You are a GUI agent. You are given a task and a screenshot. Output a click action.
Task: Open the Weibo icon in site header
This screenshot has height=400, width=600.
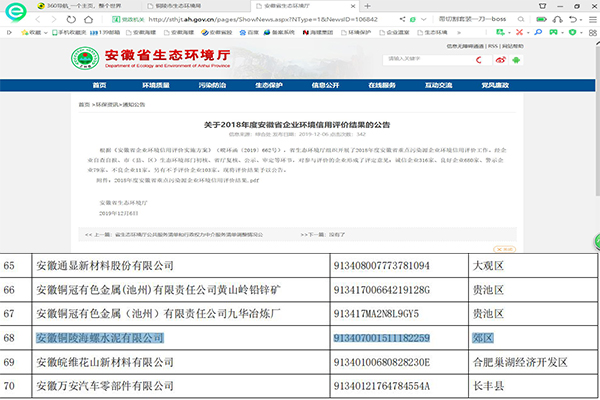click(x=501, y=60)
